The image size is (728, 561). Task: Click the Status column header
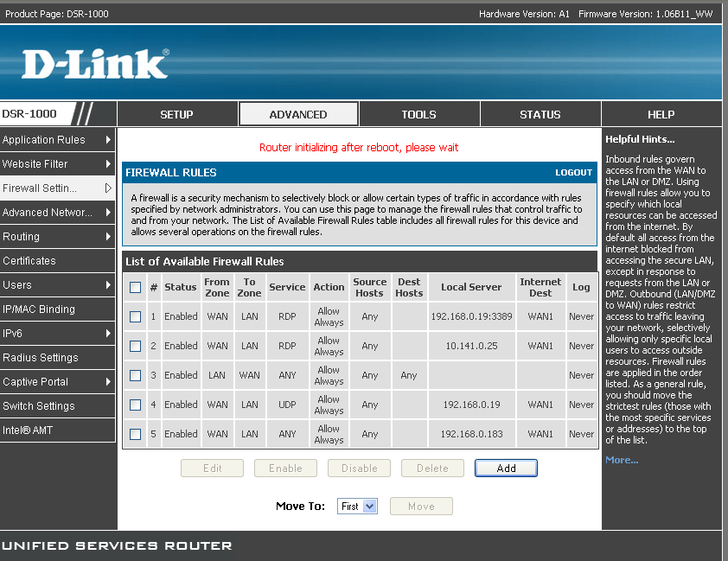click(x=181, y=287)
